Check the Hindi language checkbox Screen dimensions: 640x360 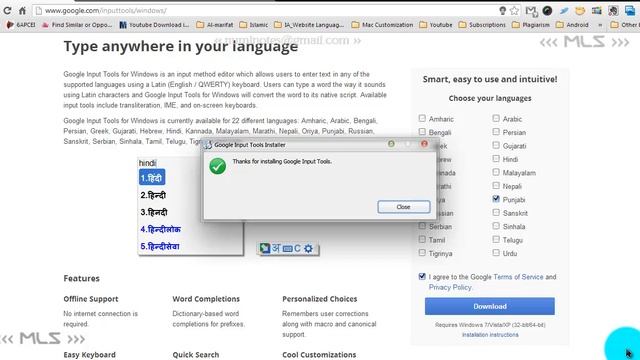496,159
